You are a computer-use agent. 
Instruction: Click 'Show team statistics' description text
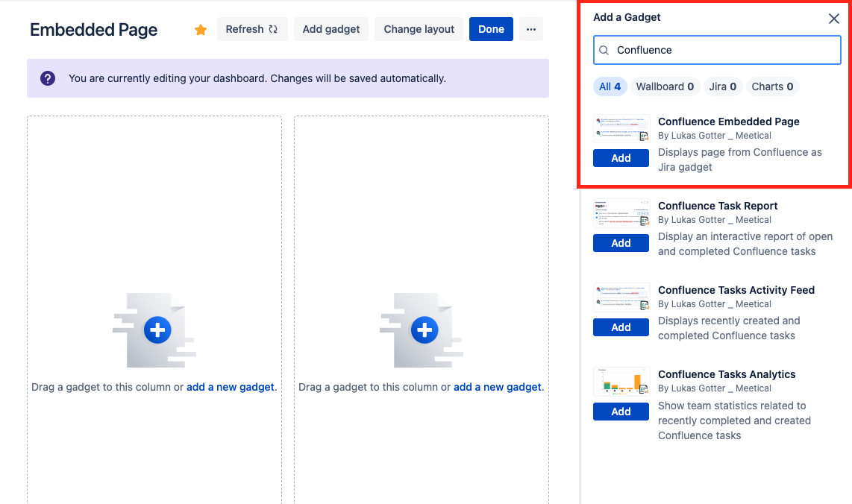[734, 420]
